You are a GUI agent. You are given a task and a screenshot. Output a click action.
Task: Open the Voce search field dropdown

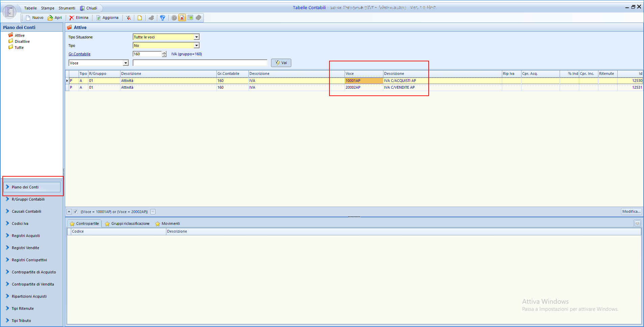click(x=126, y=63)
